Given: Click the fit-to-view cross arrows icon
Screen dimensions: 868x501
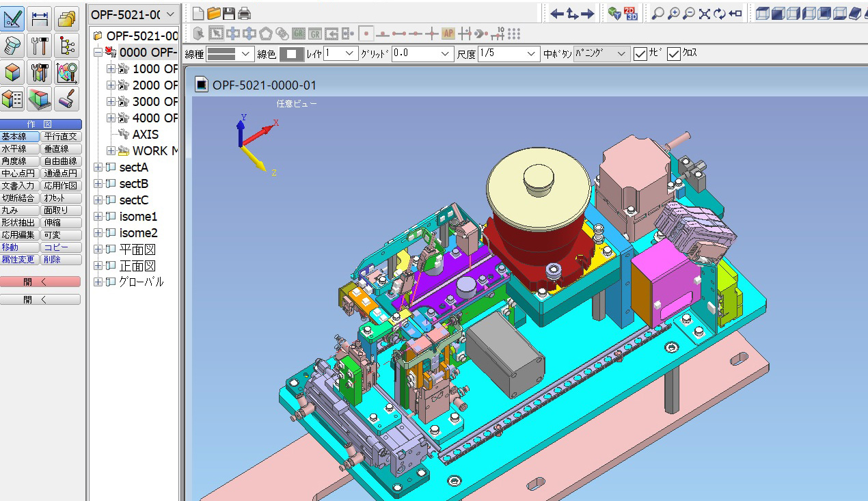Looking at the screenshot, I should coord(704,13).
